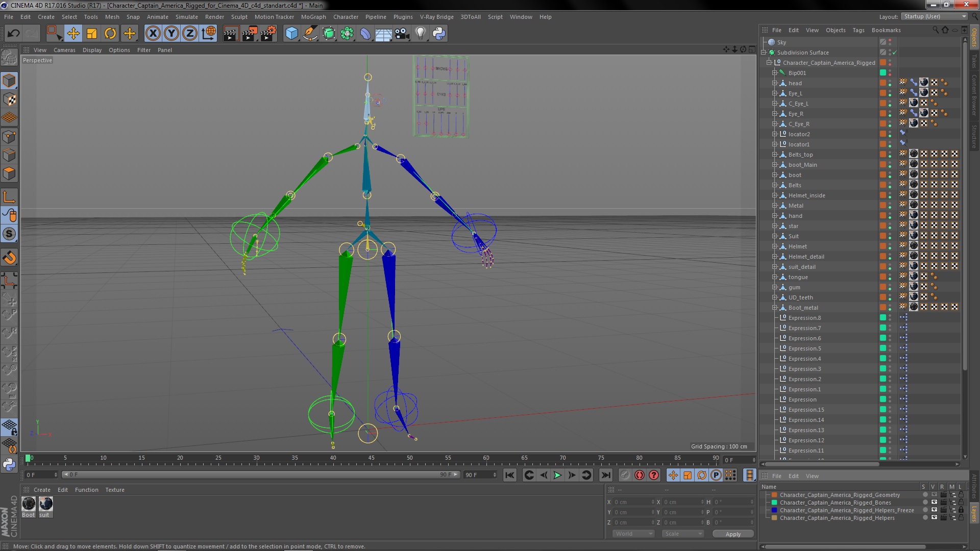Open Objects manager Bookmarks menu

pyautogui.click(x=886, y=30)
